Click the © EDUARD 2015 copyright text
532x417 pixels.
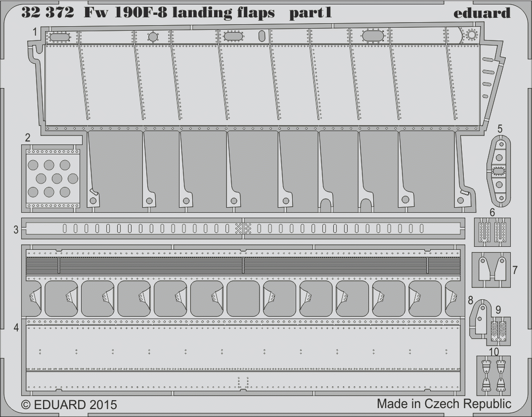(69, 405)
